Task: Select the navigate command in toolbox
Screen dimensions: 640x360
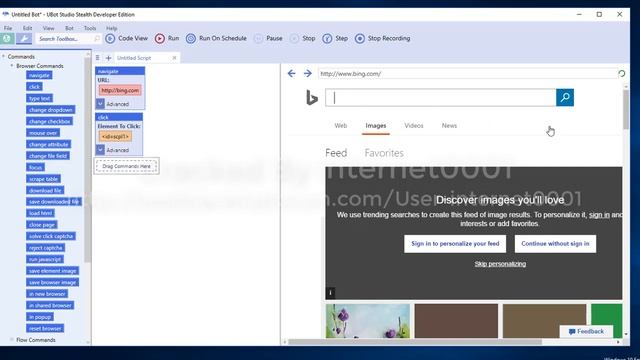Action: pos(39,75)
